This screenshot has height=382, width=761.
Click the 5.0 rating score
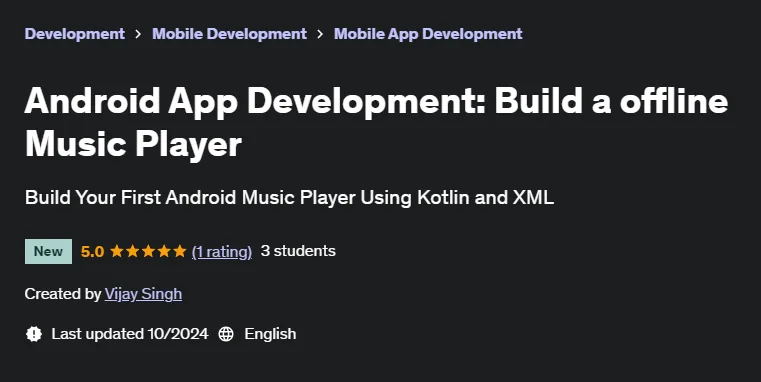(92, 251)
